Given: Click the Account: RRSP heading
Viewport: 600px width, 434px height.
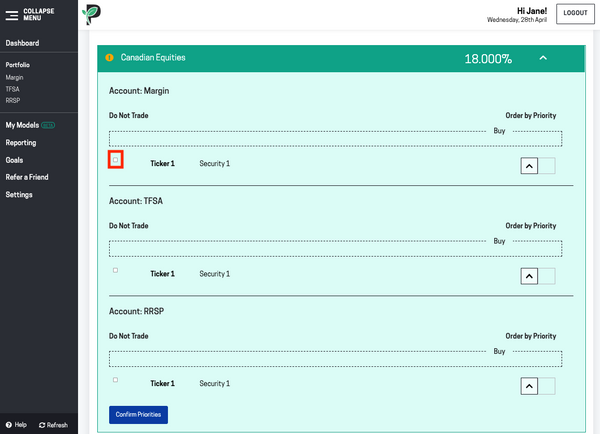Looking at the screenshot, I should point(136,311).
